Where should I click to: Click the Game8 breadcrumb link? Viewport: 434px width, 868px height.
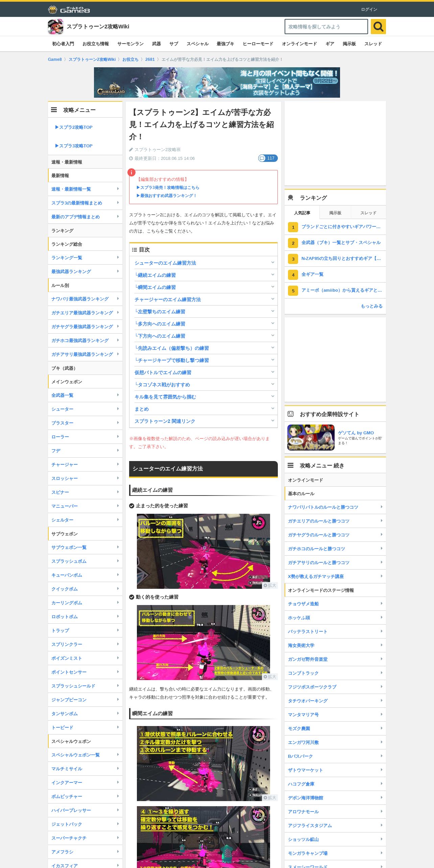(x=55, y=59)
